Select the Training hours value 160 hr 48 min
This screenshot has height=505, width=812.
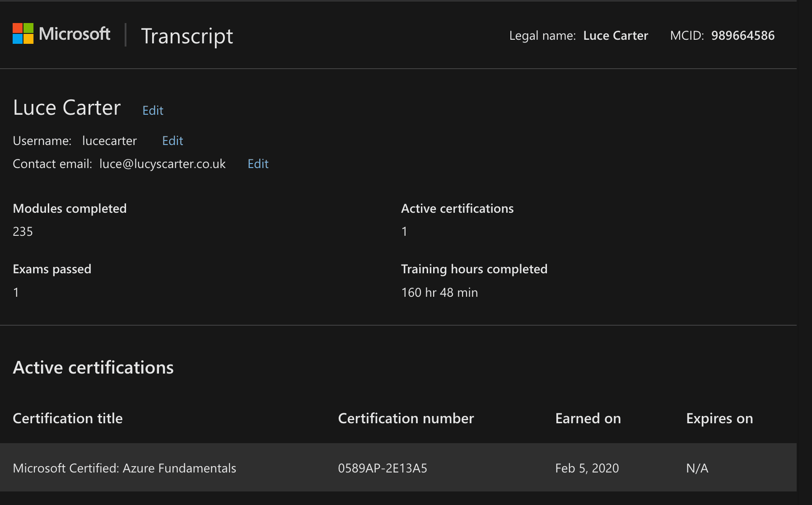[439, 292]
